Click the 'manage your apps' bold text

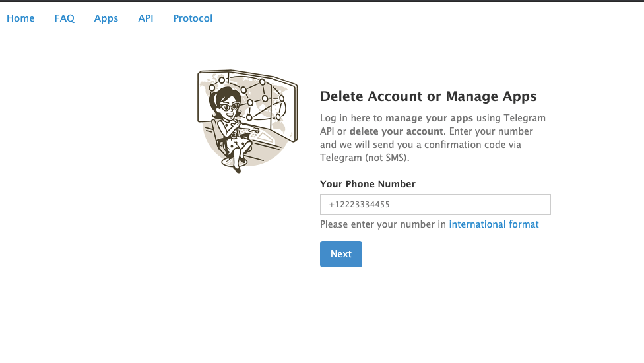(429, 118)
